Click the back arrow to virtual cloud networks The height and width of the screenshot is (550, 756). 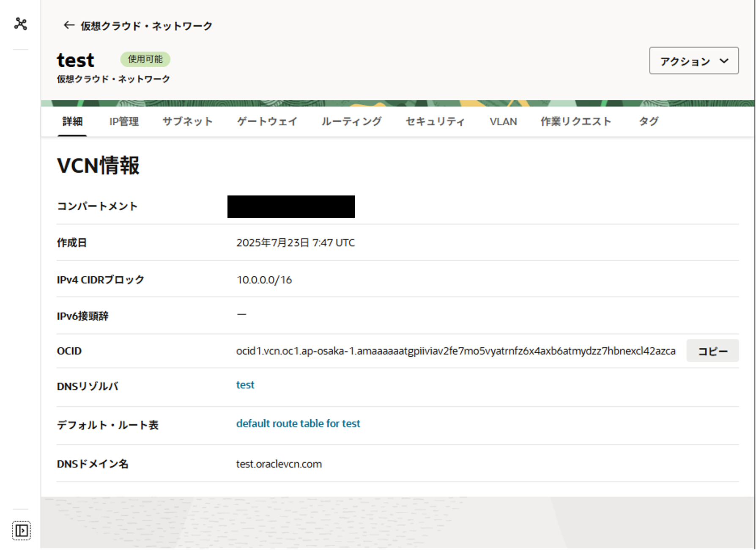pyautogui.click(x=68, y=25)
